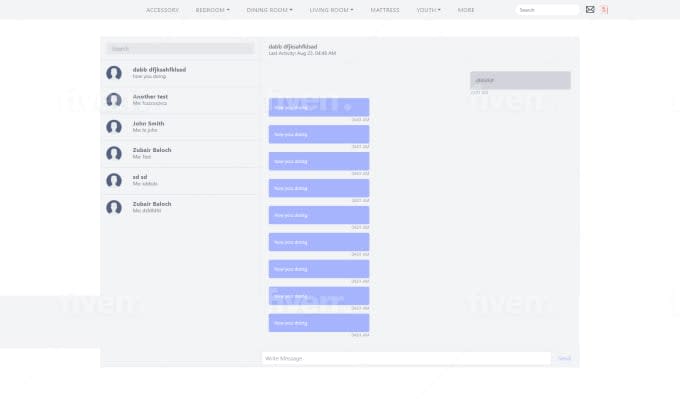Click the Send button

tap(564, 358)
